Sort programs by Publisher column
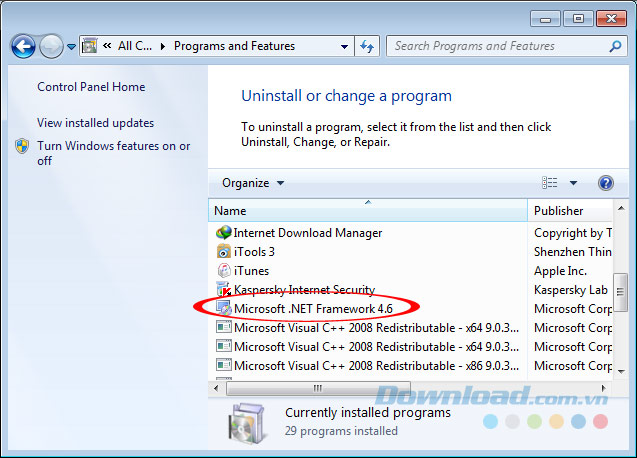 [570, 211]
